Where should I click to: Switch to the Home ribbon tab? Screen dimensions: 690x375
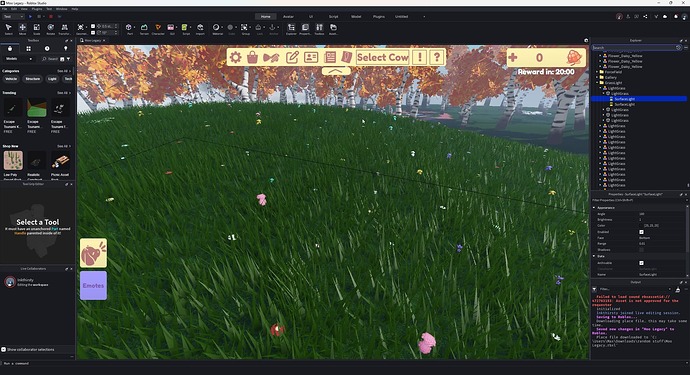click(265, 17)
